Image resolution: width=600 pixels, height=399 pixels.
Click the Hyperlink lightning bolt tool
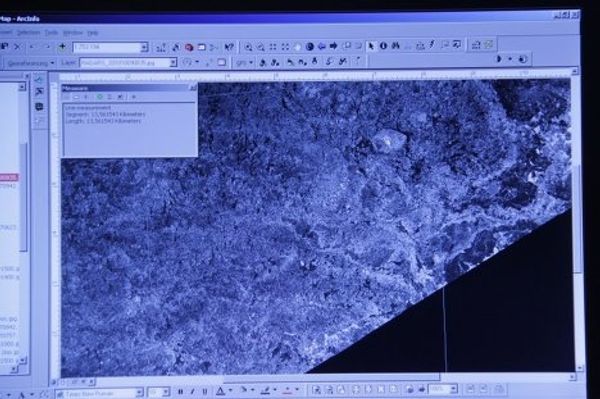point(432,45)
